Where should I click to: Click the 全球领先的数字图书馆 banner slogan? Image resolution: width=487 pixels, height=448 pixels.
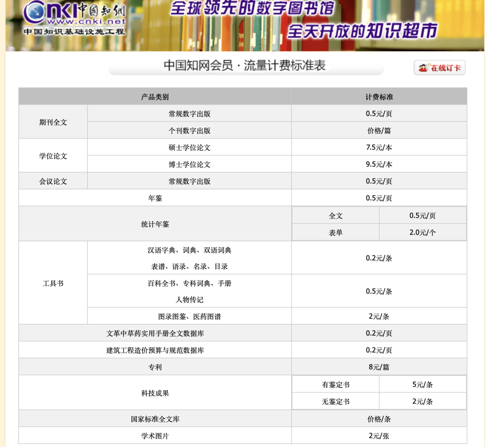(252, 8)
